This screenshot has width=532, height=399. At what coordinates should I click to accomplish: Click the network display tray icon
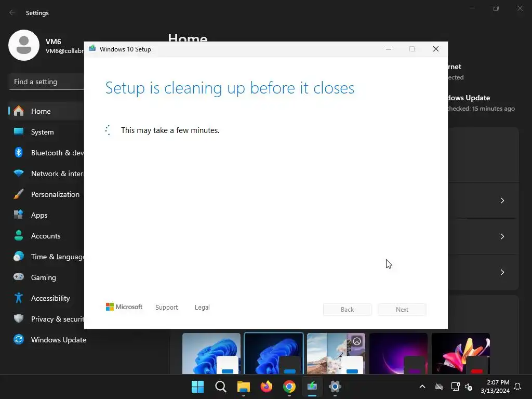coord(455,387)
